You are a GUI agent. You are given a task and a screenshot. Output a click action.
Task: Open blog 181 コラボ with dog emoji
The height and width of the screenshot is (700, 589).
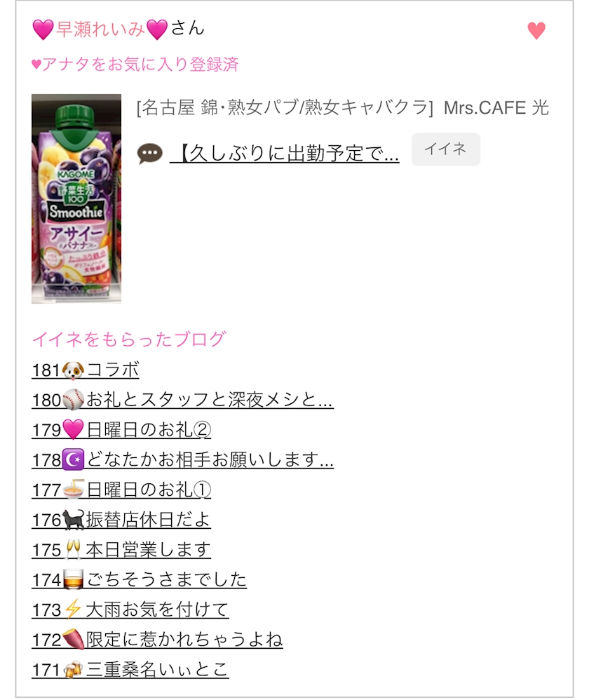[86, 370]
